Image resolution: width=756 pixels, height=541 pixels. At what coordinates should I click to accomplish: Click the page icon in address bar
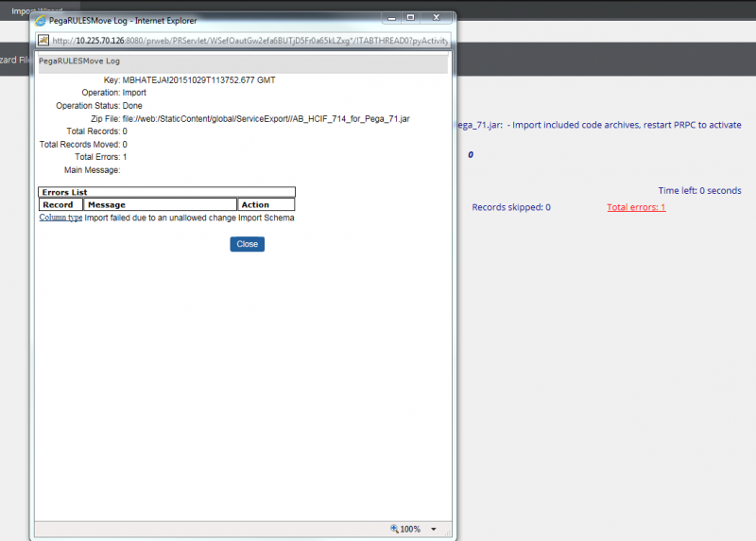click(43, 40)
